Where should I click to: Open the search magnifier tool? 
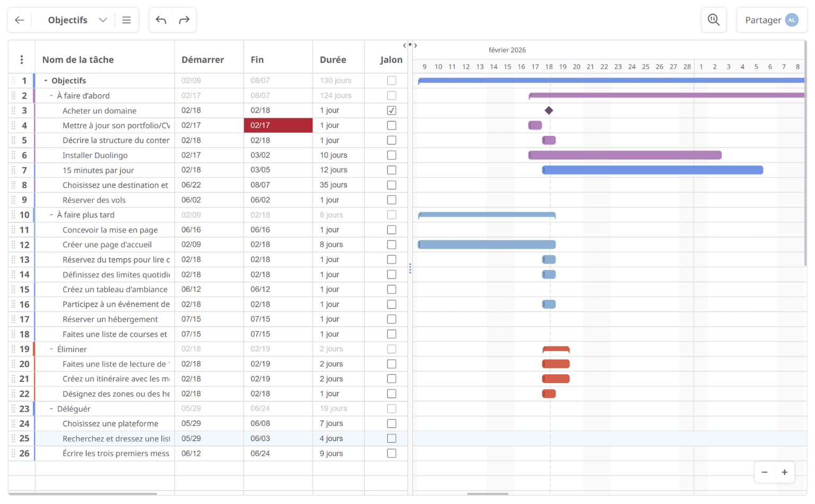click(714, 20)
